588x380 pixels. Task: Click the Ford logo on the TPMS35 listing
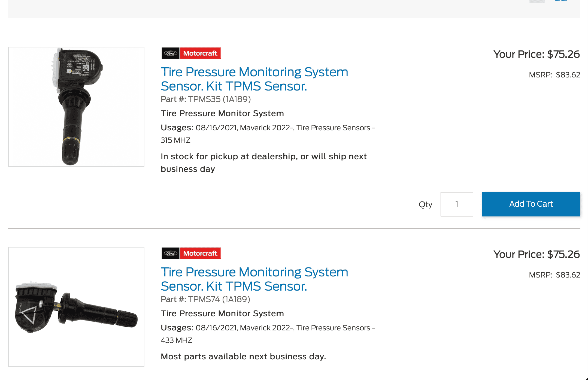(x=170, y=53)
